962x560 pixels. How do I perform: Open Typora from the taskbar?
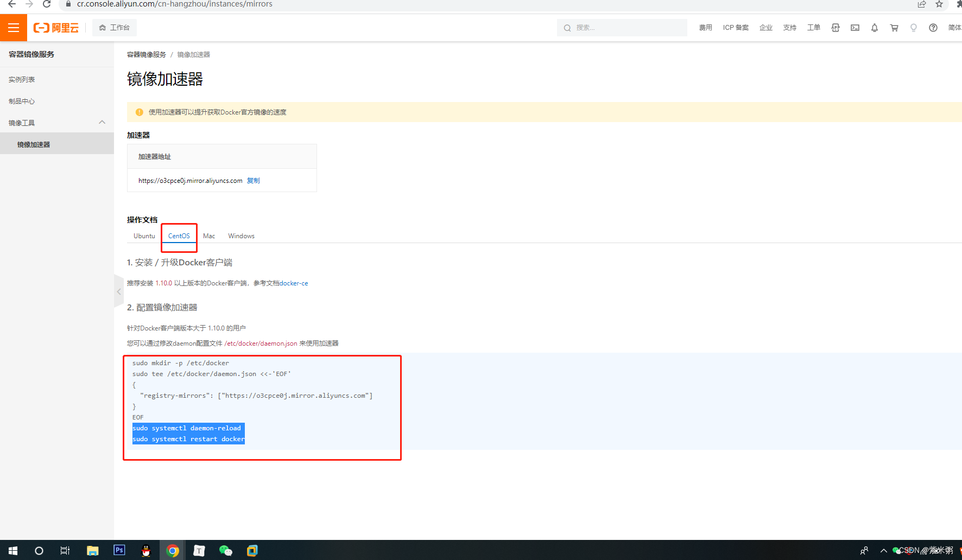tap(199, 551)
